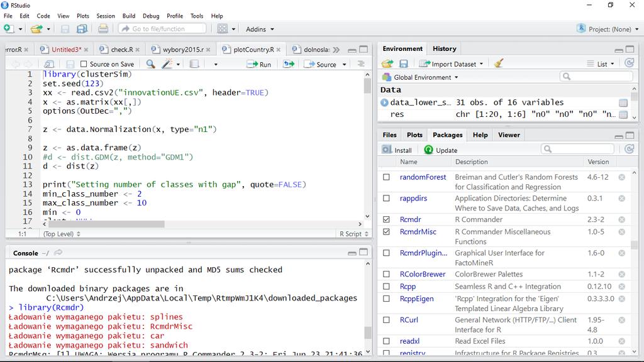The width and height of the screenshot is (644, 362).
Task: Switch to the History tab
Action: (445, 48)
